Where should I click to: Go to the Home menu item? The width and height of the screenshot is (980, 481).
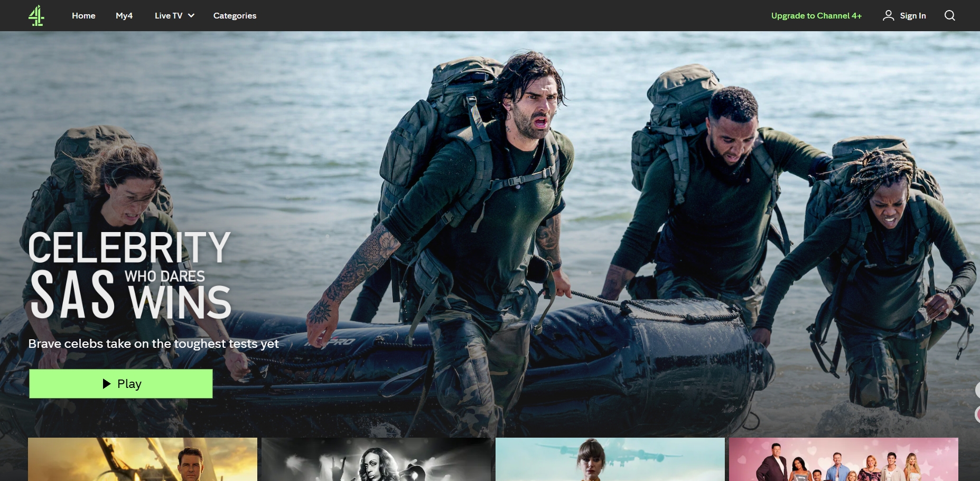tap(83, 16)
